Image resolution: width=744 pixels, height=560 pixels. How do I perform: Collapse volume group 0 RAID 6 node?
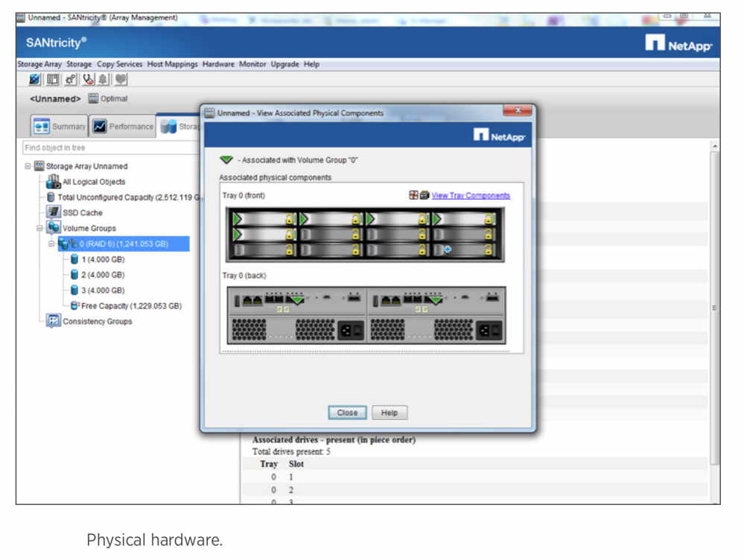[x=51, y=244]
